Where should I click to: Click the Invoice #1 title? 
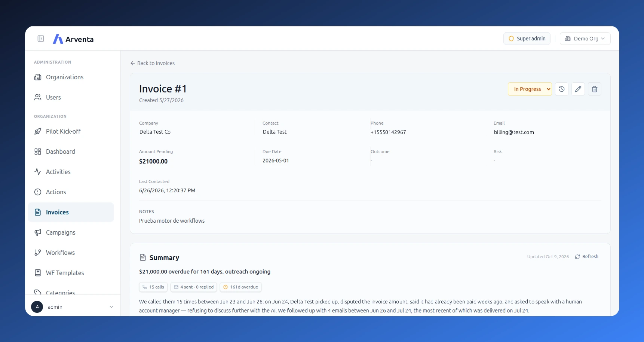click(x=163, y=89)
